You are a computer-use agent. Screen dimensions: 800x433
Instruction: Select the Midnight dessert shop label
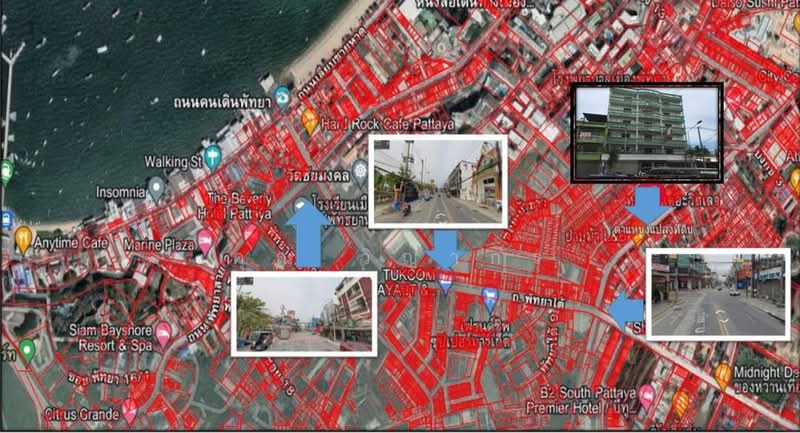point(766,380)
